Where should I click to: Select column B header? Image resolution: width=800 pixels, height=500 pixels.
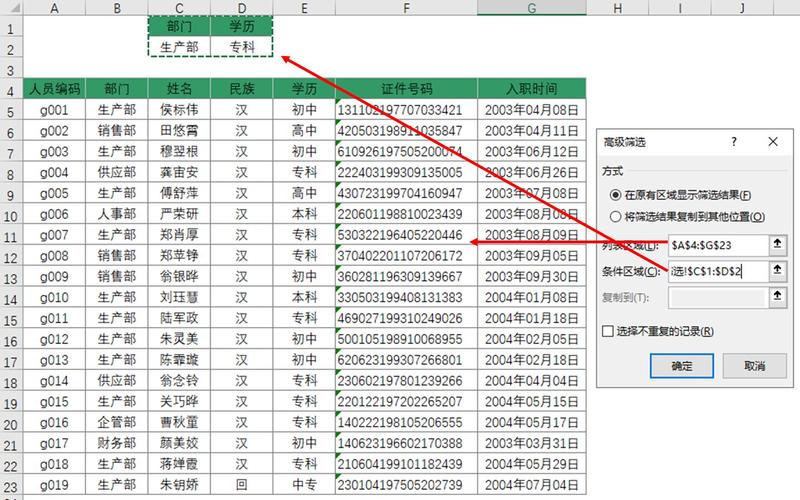(117, 8)
